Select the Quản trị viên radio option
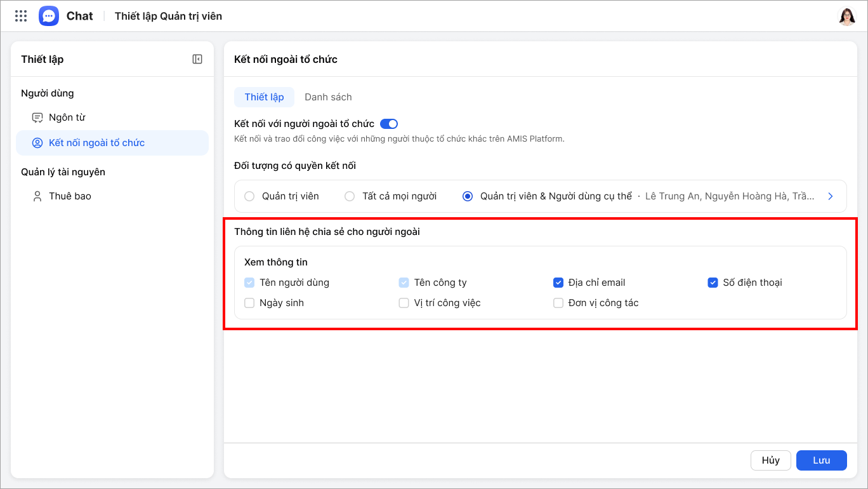Screen dimensions: 868x489 [249, 196]
